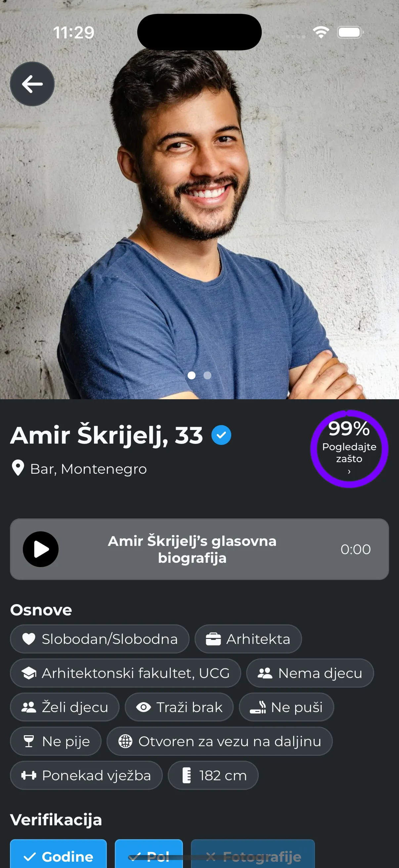This screenshot has width=399, height=868.
Task: Tap the 182 cm height chip
Action: [x=213, y=775]
